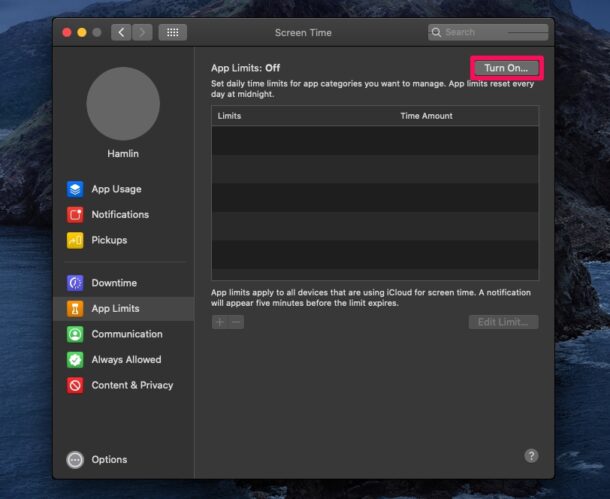Click the Hamlin user avatar
610x499 pixels.
(x=123, y=103)
